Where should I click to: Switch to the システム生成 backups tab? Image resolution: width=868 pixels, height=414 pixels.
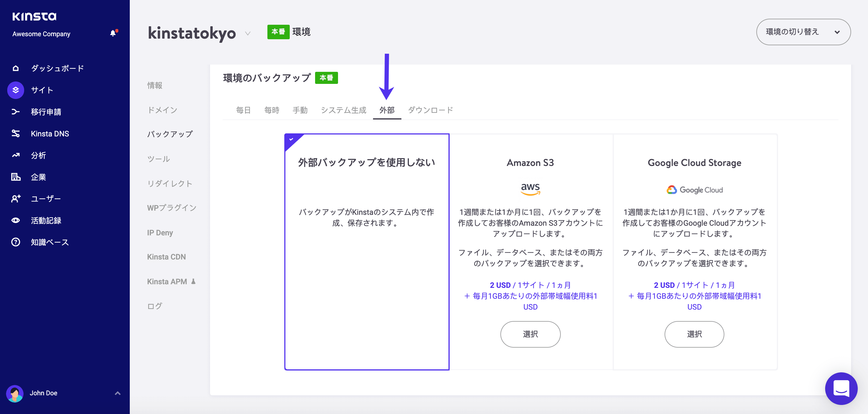(x=344, y=110)
